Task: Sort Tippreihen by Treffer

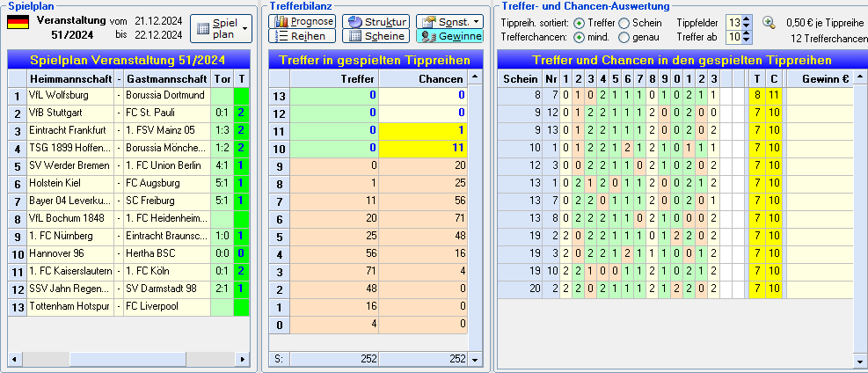Action: pyautogui.click(x=579, y=23)
